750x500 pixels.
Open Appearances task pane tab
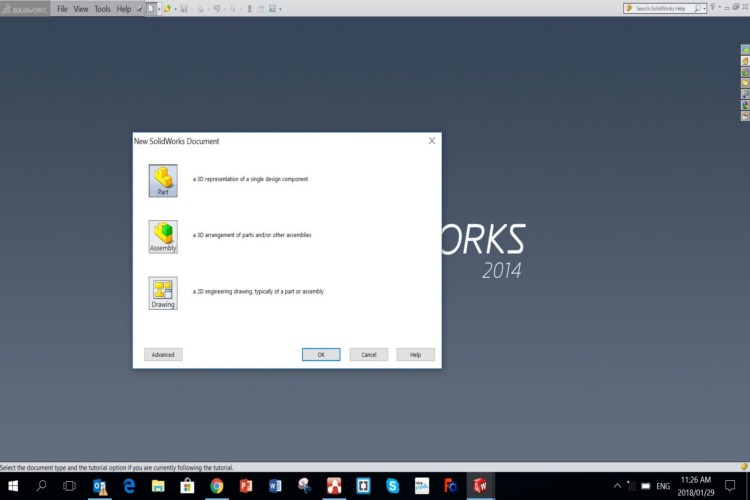[745, 105]
